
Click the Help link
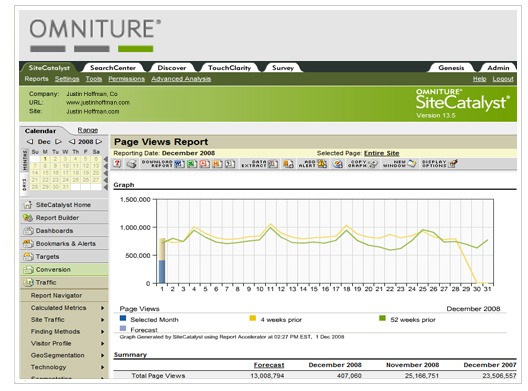480,79
